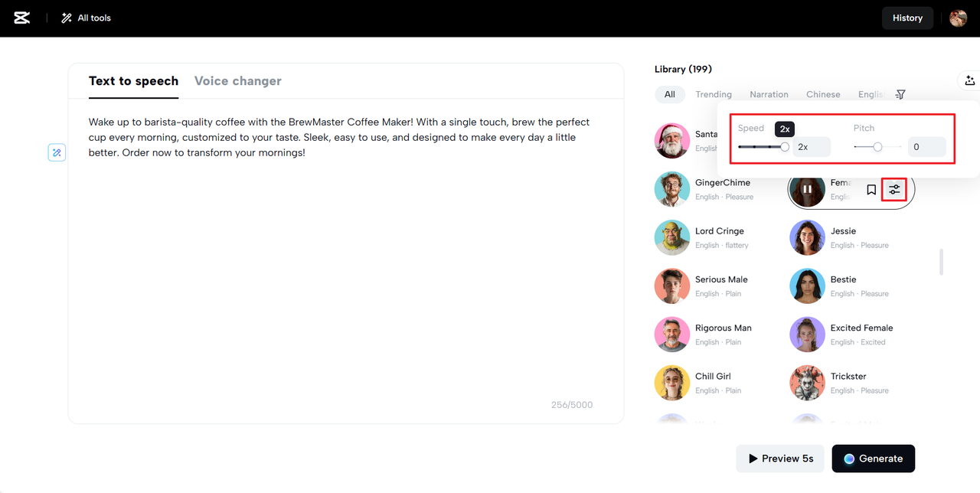Pause the playing voice preview
Viewport: 980px width, 493px height.
[x=807, y=190]
